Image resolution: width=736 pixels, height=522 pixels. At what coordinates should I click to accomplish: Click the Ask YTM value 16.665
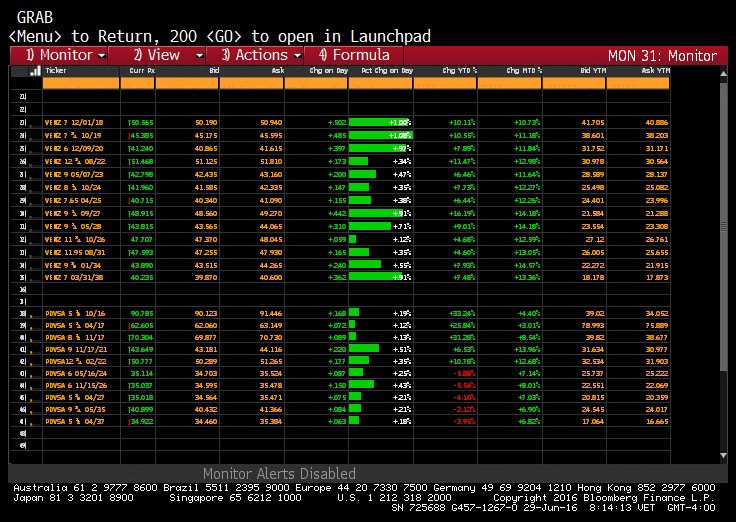[x=657, y=422]
